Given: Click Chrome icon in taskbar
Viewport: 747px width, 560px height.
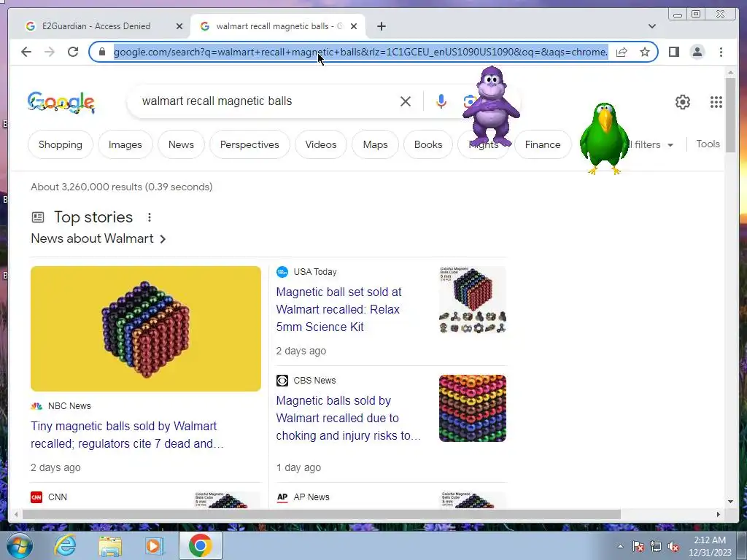Looking at the screenshot, I should (200, 545).
